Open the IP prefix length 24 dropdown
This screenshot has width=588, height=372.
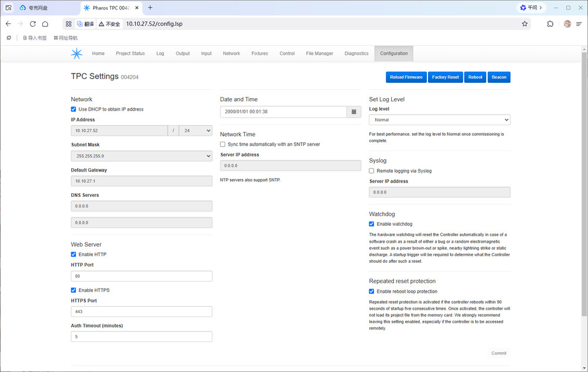click(195, 130)
